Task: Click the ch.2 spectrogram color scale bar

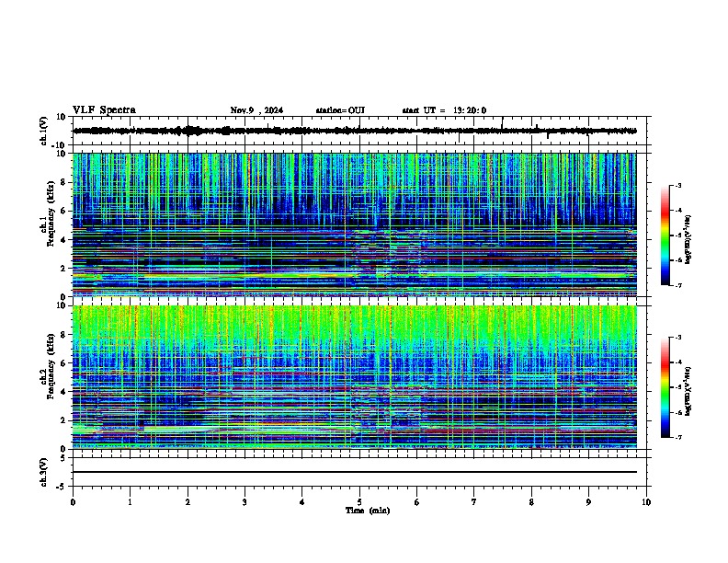Action: point(665,387)
